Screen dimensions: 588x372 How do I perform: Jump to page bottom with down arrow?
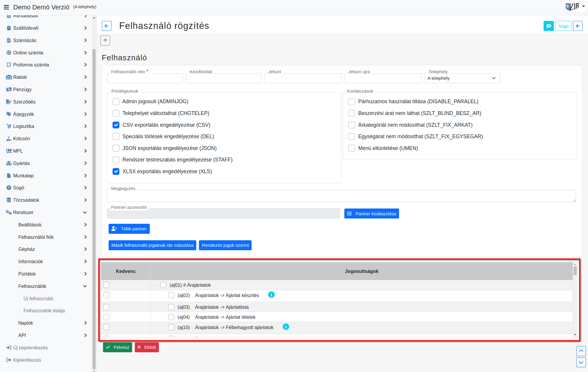[x=581, y=362]
